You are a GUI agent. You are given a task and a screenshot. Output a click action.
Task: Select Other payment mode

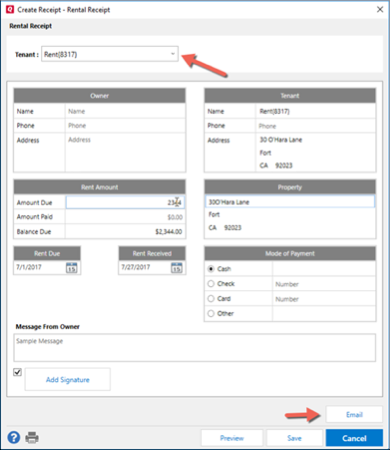(211, 313)
